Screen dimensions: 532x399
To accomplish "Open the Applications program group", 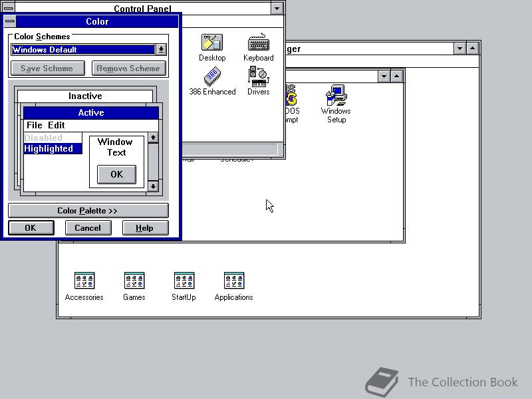I will tap(234, 287).
